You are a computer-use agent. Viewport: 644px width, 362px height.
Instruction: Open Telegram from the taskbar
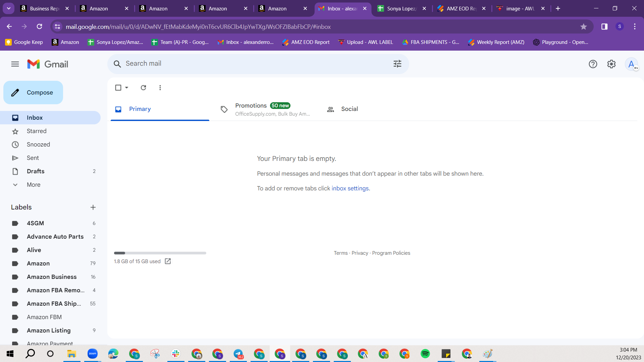238,354
